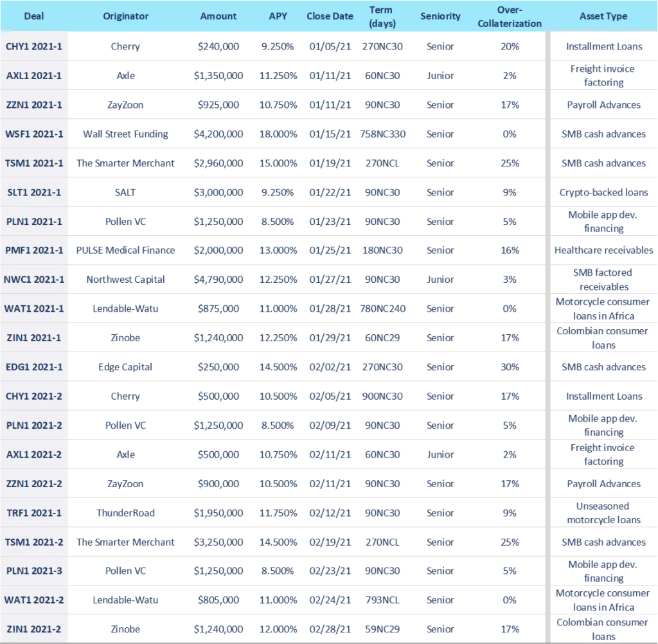Click the 11.750% APY value

pyautogui.click(x=278, y=513)
